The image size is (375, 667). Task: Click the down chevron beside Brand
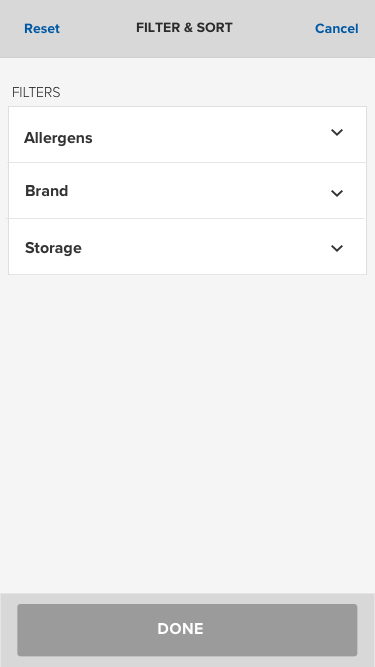click(337, 193)
